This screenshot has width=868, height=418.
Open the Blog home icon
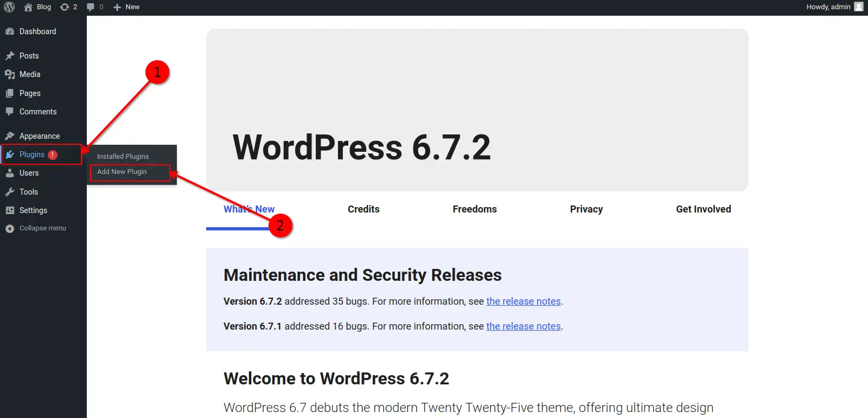[28, 7]
